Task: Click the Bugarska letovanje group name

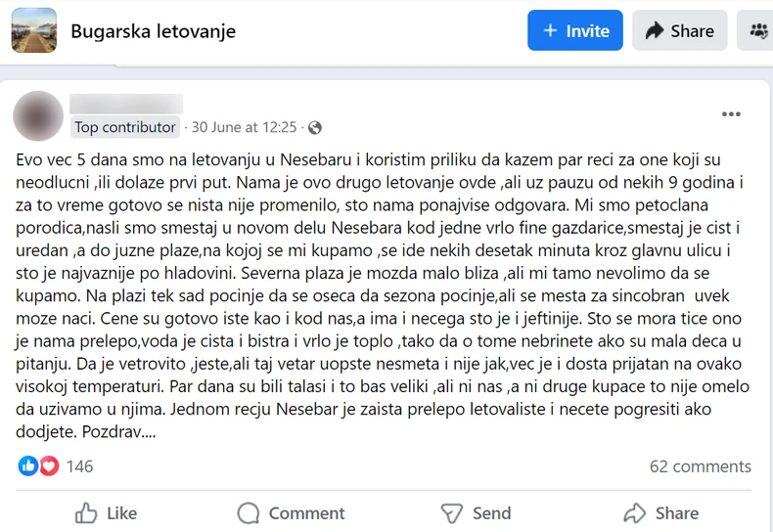Action: 153,31
